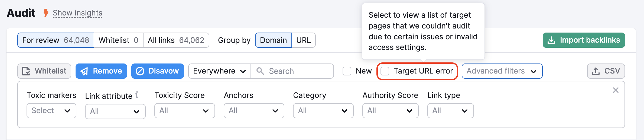This screenshot has width=644, height=140.
Task: Click the CSV export upload icon
Action: click(596, 71)
